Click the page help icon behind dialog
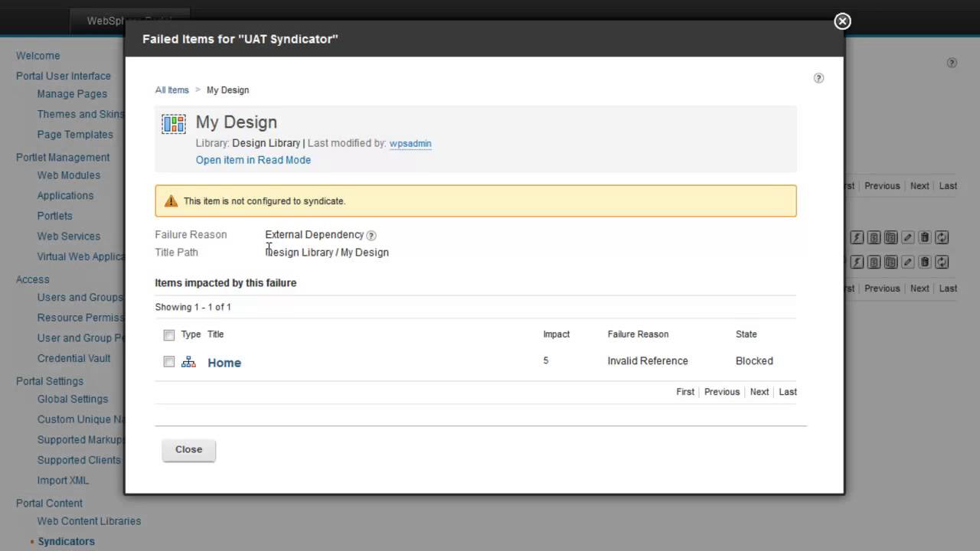980x551 pixels. click(x=952, y=63)
